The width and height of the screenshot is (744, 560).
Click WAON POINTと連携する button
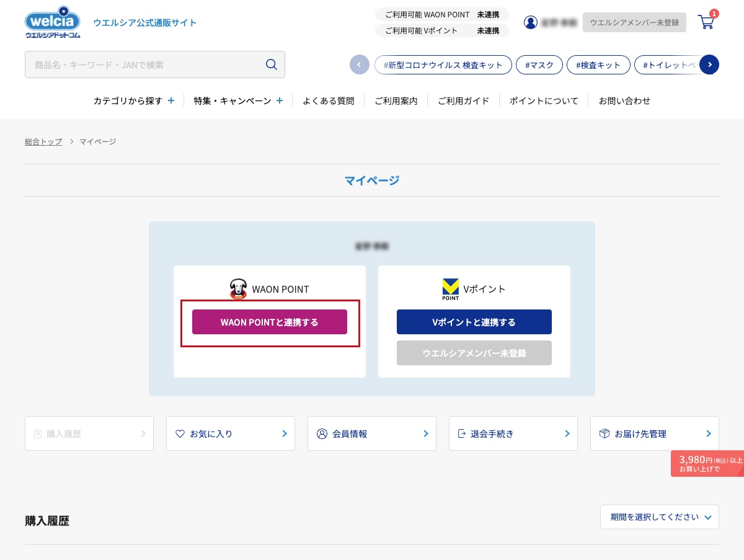click(x=270, y=322)
